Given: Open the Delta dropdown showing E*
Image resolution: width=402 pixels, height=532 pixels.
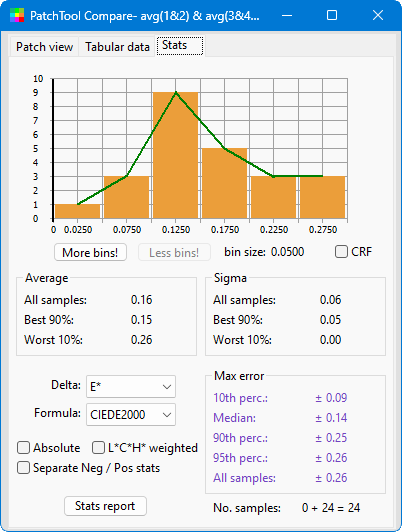Looking at the screenshot, I should [131, 386].
